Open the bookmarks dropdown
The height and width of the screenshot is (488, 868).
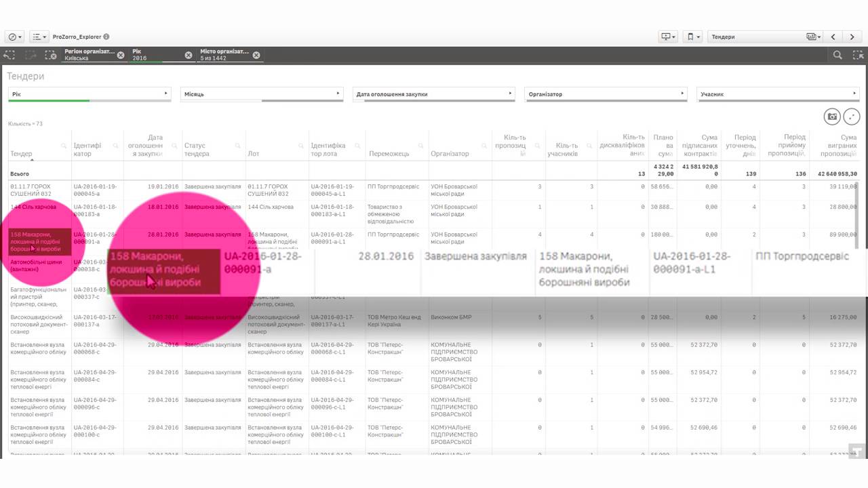(692, 37)
